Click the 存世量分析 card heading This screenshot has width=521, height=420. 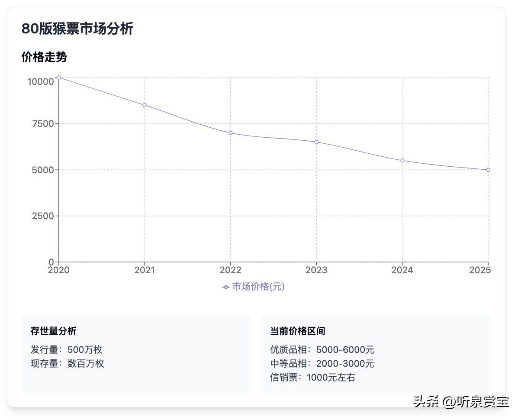point(53,331)
